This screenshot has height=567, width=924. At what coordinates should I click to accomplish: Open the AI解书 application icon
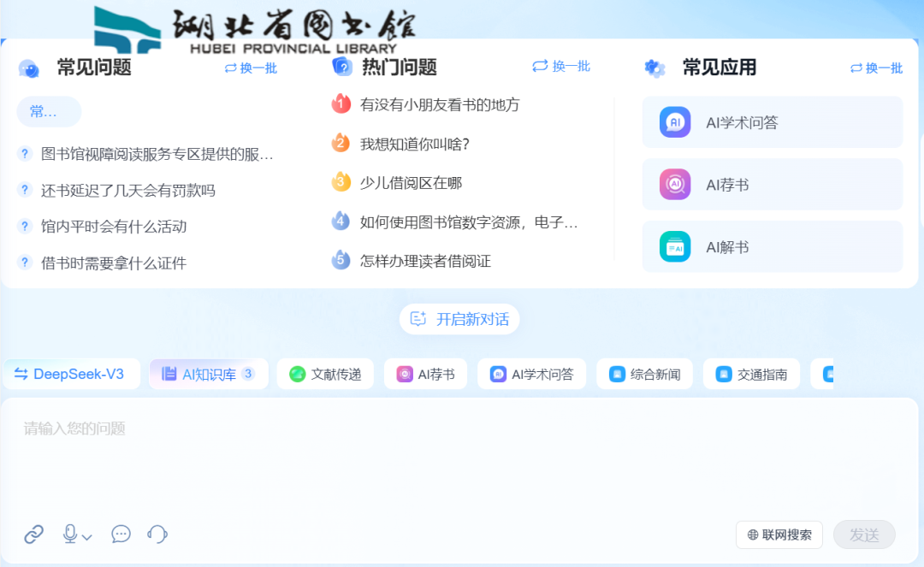point(675,246)
